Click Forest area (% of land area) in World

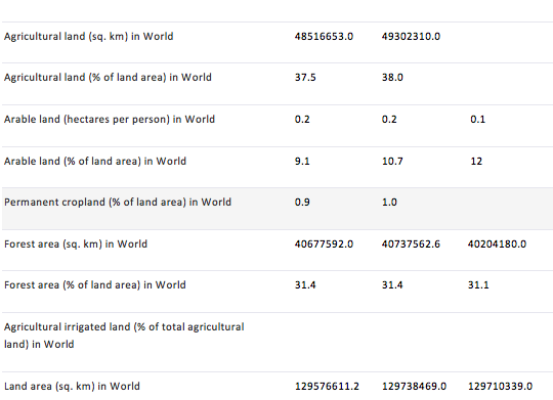95,285
